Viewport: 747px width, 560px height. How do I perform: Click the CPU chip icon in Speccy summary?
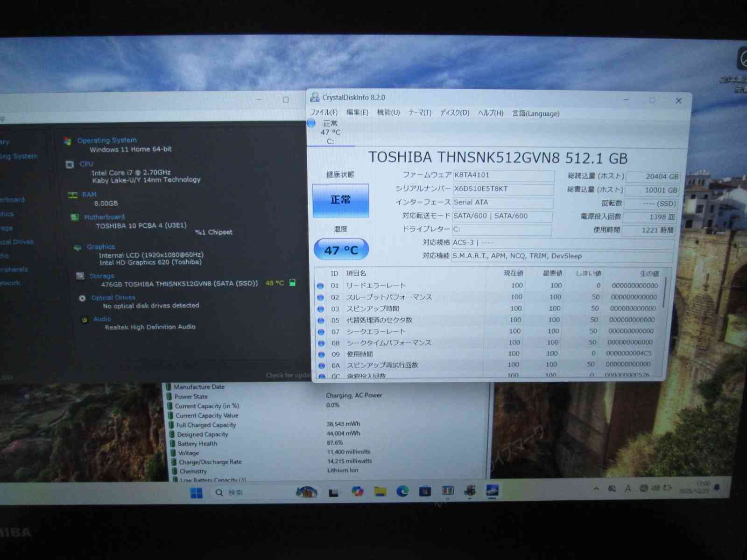(x=70, y=164)
